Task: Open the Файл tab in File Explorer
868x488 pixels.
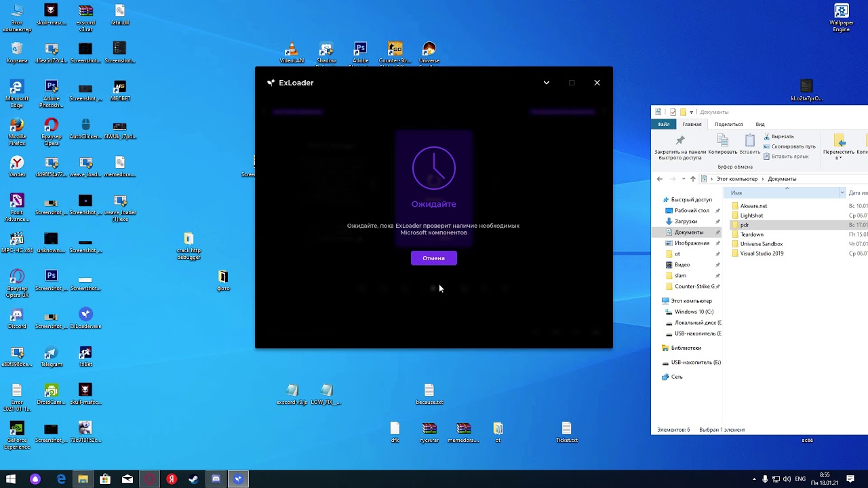Action: pos(663,124)
